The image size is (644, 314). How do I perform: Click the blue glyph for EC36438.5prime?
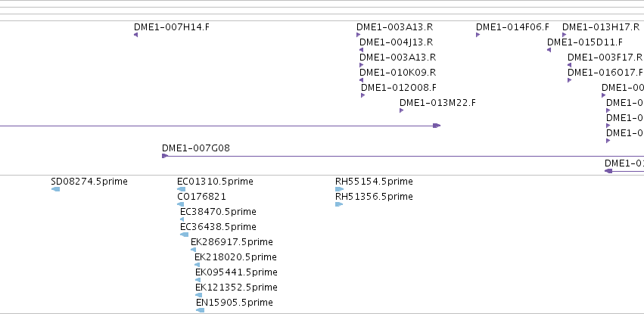tap(185, 235)
